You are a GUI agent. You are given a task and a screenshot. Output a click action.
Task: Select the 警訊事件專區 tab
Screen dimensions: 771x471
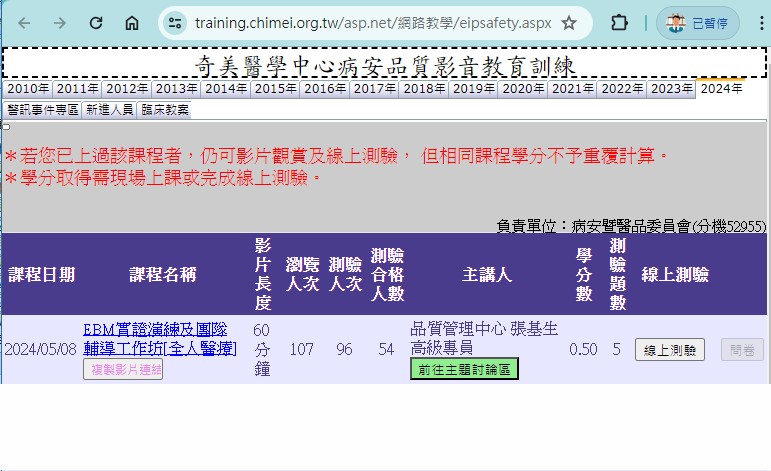(42, 109)
